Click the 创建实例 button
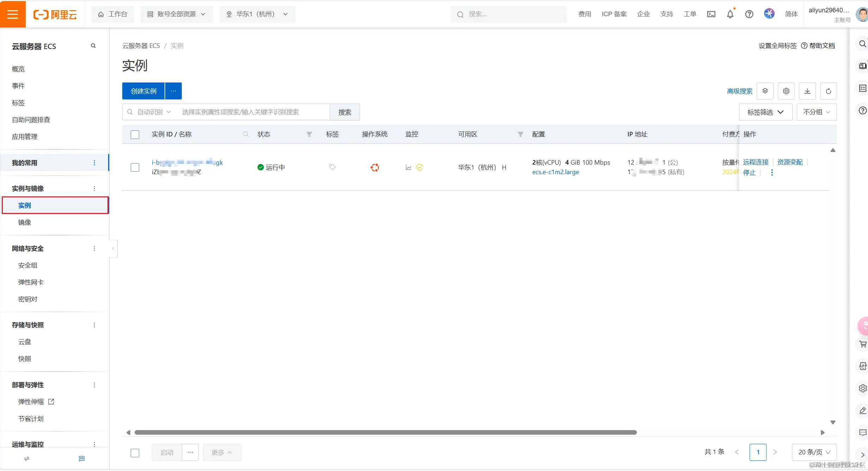Viewport: 868px width, 471px height. coord(143,91)
